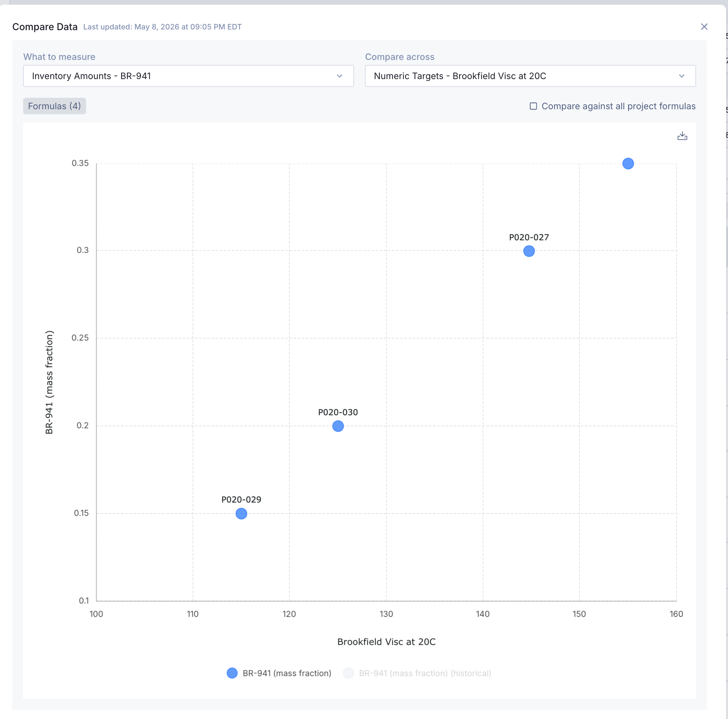Open the Formulas (4) button

[55, 106]
